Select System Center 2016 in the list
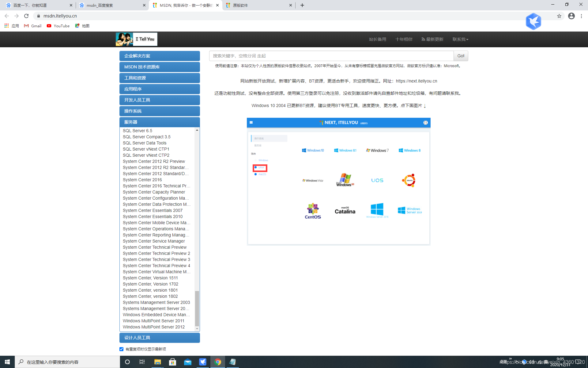The image size is (588, 368). pyautogui.click(x=142, y=180)
